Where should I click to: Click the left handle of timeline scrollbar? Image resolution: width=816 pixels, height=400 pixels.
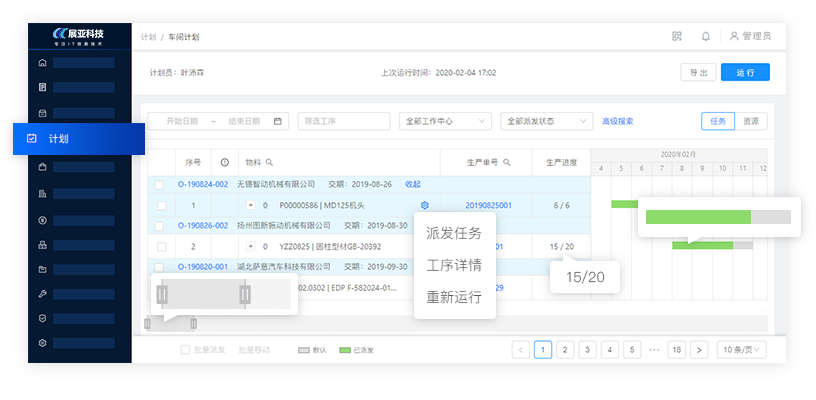pos(147,324)
